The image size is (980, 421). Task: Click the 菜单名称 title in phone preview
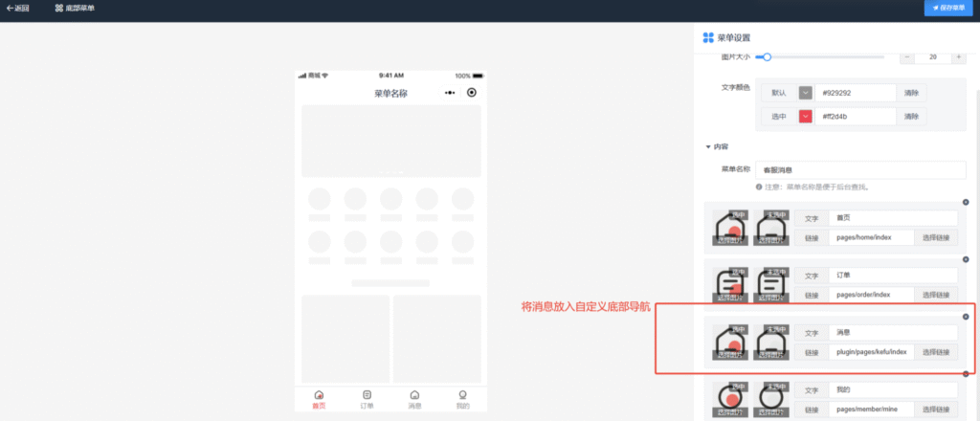pos(391,93)
